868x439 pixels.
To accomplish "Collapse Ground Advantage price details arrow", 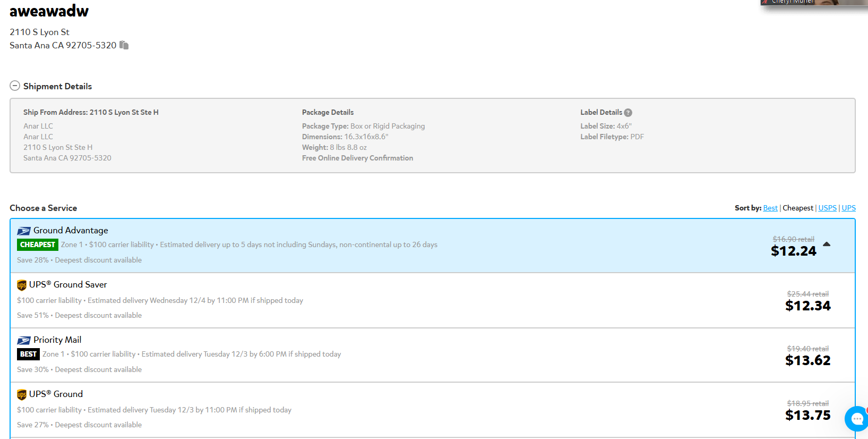I will click(x=827, y=244).
